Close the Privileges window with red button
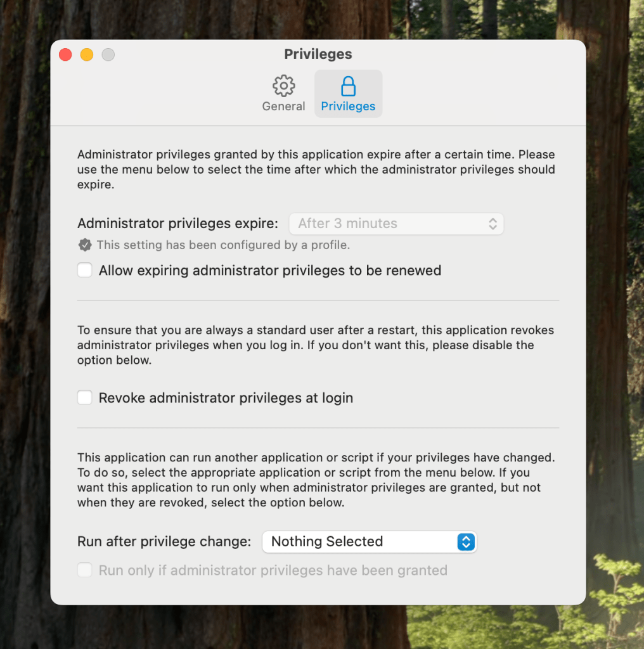Viewport: 644px width, 649px height. point(65,55)
